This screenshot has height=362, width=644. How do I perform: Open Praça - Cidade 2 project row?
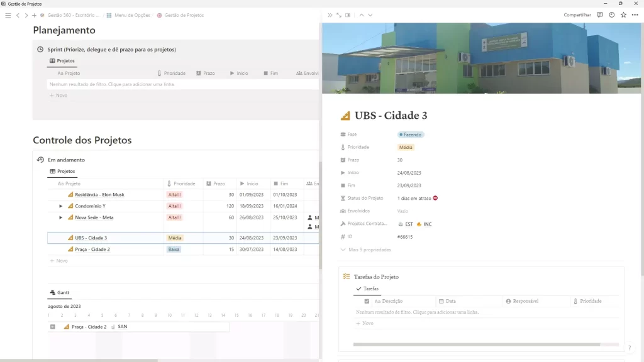click(92, 249)
